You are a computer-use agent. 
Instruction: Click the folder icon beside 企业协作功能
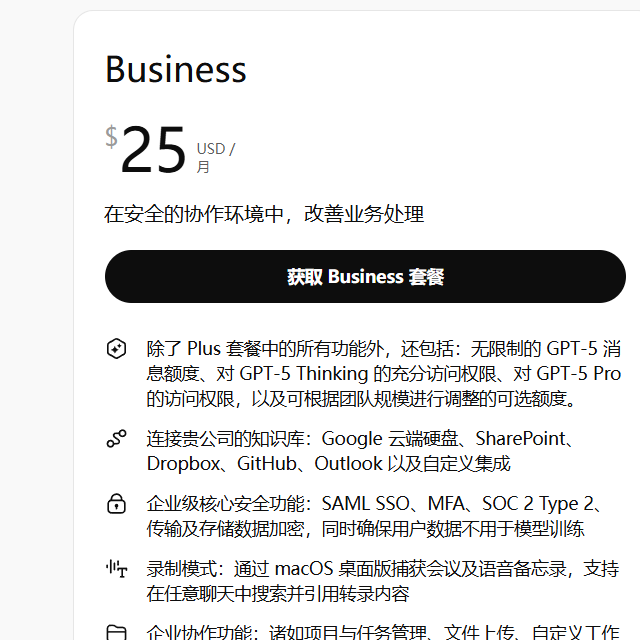tap(116, 632)
